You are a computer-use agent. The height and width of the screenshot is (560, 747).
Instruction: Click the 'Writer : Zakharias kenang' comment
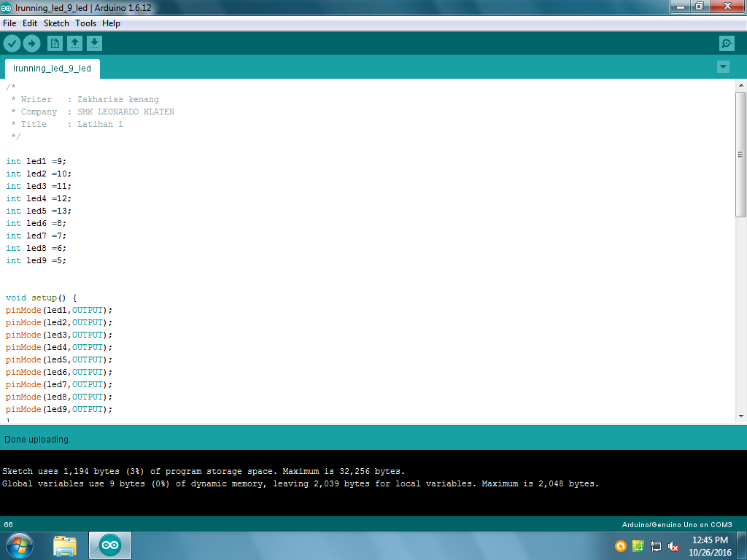(85, 99)
